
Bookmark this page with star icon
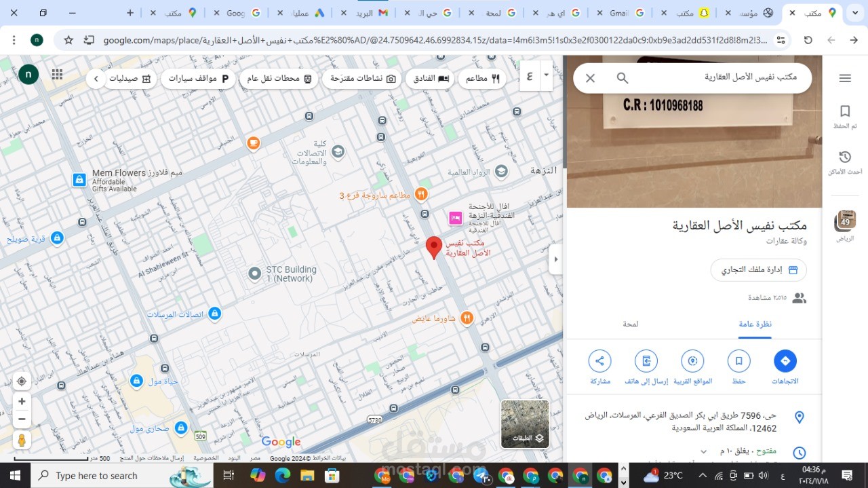(x=68, y=40)
